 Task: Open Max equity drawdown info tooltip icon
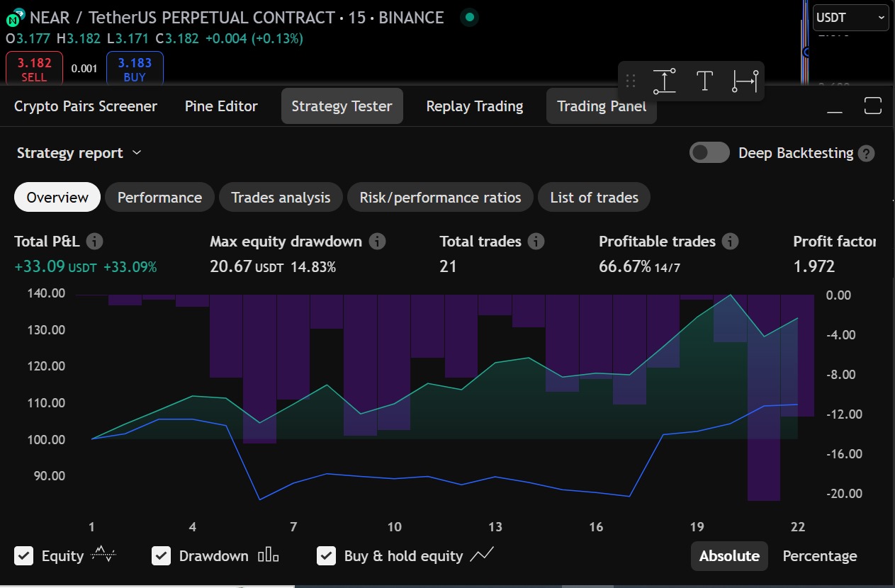[378, 242]
